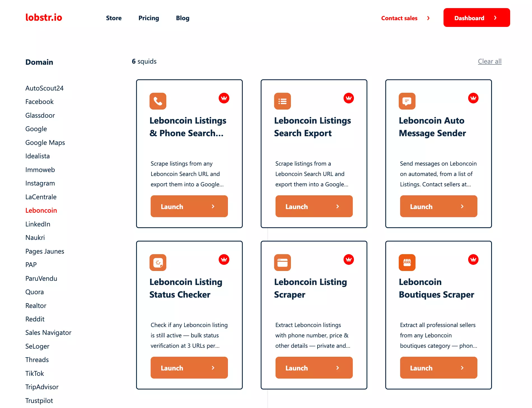532x408 pixels.
Task: Filter by AutoScout24 domain
Action: [45, 88]
